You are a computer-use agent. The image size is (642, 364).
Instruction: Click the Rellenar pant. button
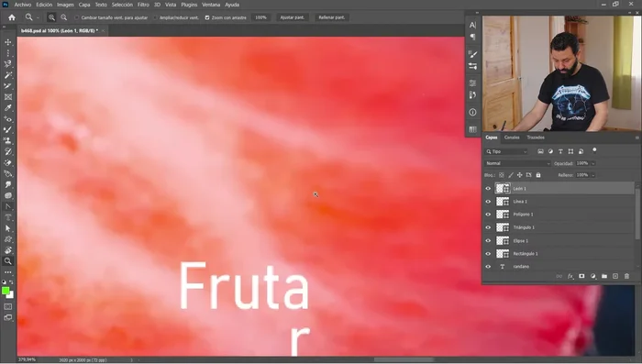pos(332,17)
